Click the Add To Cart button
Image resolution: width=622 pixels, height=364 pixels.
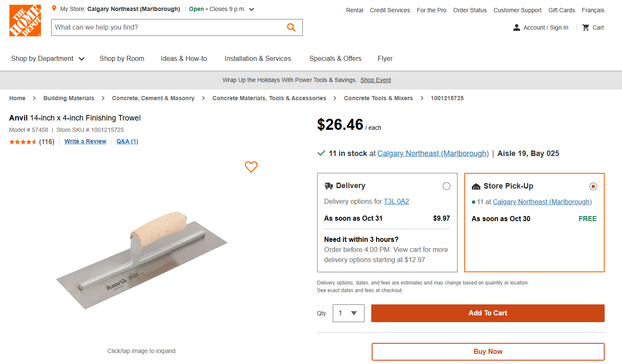(x=488, y=313)
